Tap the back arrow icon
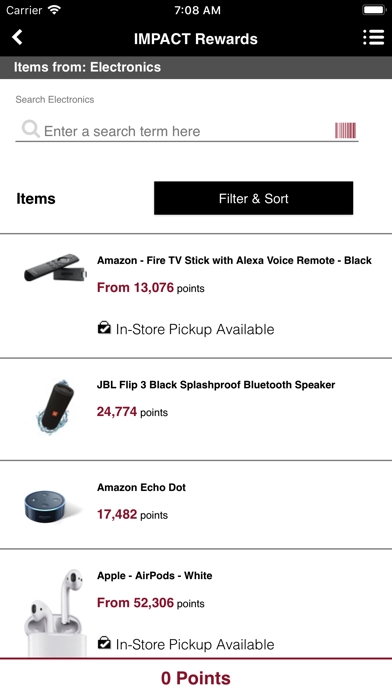The width and height of the screenshot is (392, 696). 17,37
